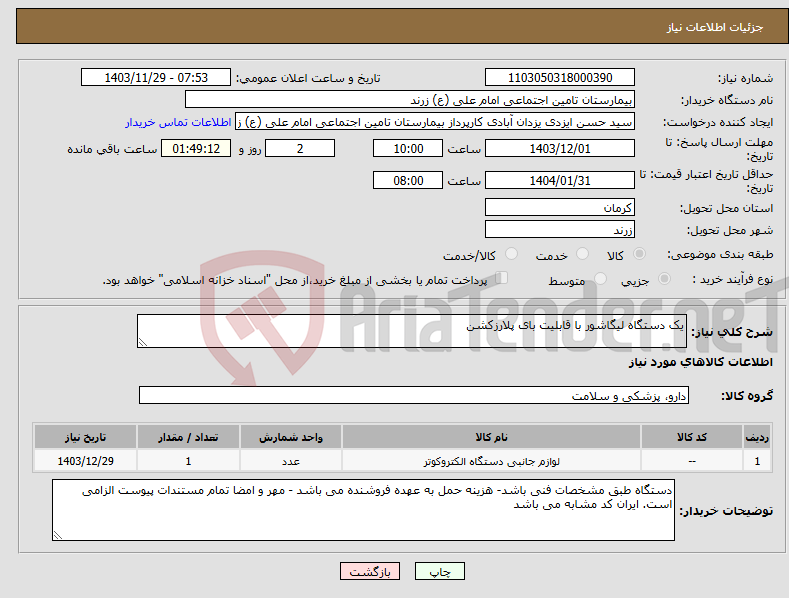Click the remaining days field showing 2
Screen dimensions: 789x598
click(x=300, y=148)
